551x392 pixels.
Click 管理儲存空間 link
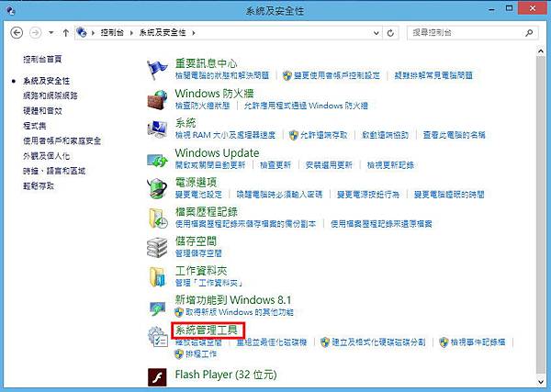(198, 252)
